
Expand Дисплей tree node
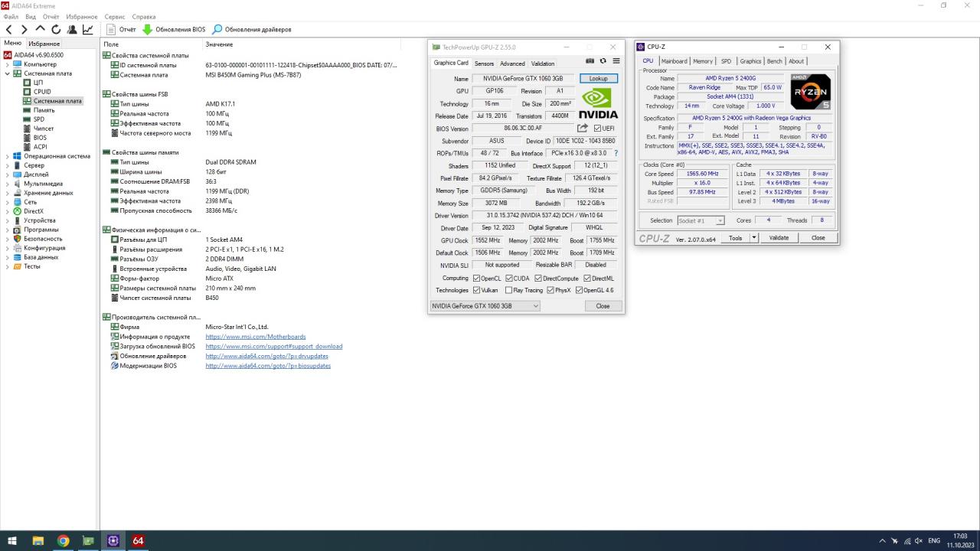tap(7, 174)
